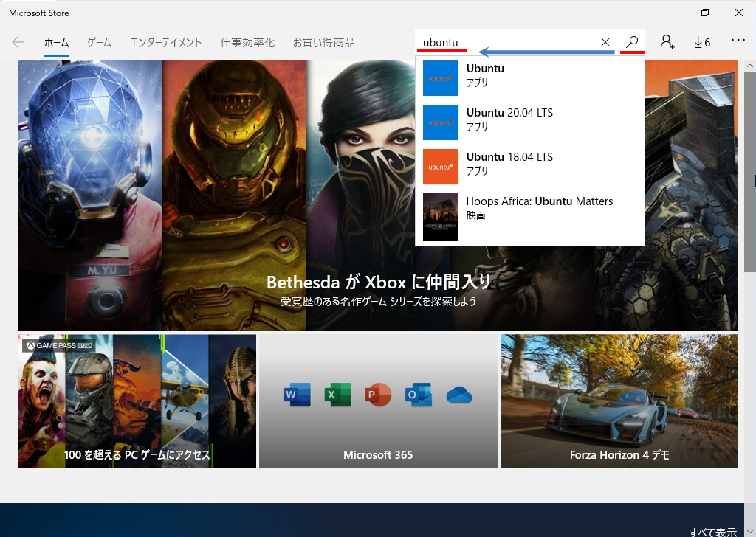This screenshot has height=537, width=756.
Task: Open downloads and updates (6)
Action: pyautogui.click(x=702, y=42)
